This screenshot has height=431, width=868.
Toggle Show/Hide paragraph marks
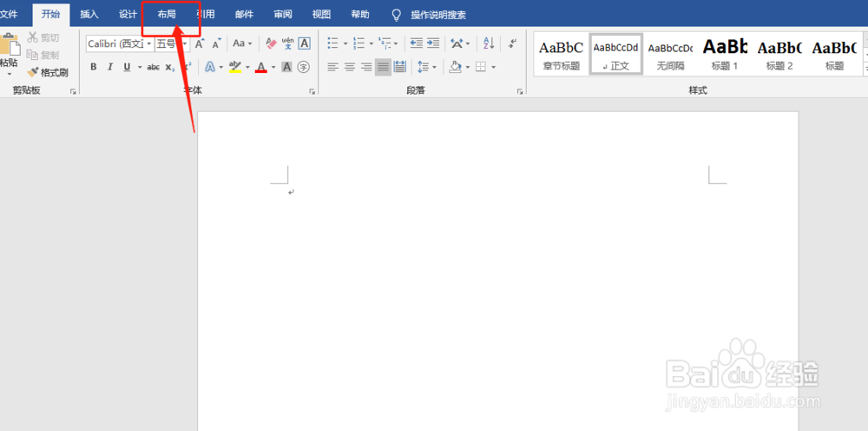point(513,43)
